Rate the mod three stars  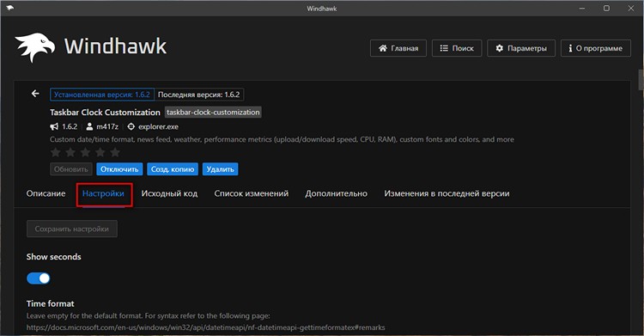(85, 153)
